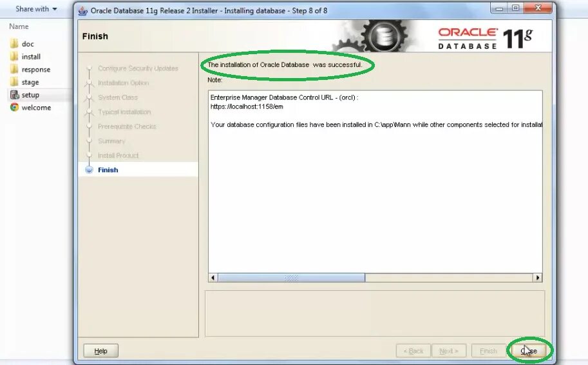This screenshot has width=588, height=365.
Task: Click the Java icon in installer title bar
Action: pos(83,10)
